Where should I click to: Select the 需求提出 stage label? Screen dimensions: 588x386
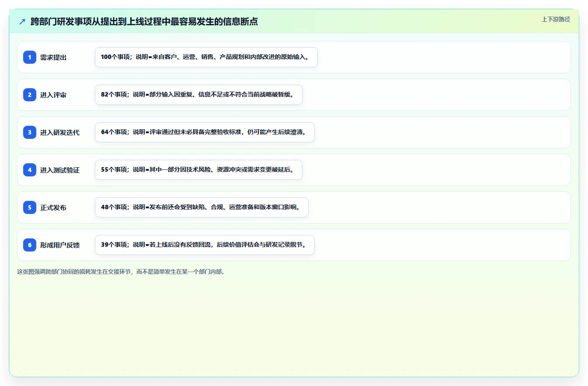[x=53, y=58]
